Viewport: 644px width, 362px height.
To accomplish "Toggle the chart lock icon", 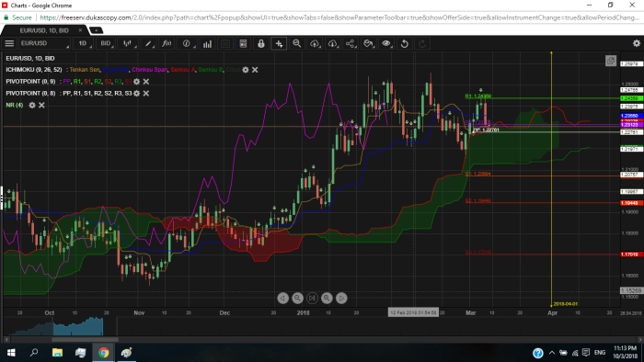I will click(x=260, y=43).
